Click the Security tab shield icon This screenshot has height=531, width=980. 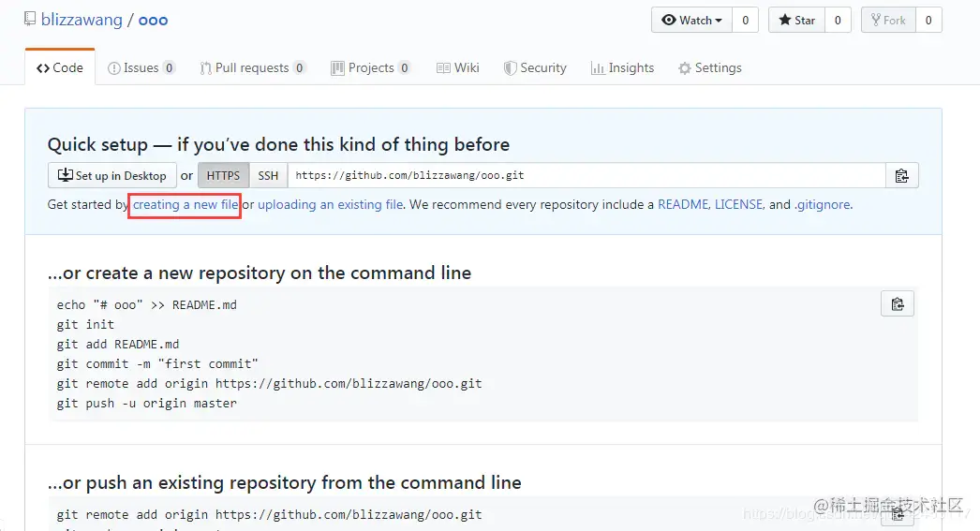(511, 68)
